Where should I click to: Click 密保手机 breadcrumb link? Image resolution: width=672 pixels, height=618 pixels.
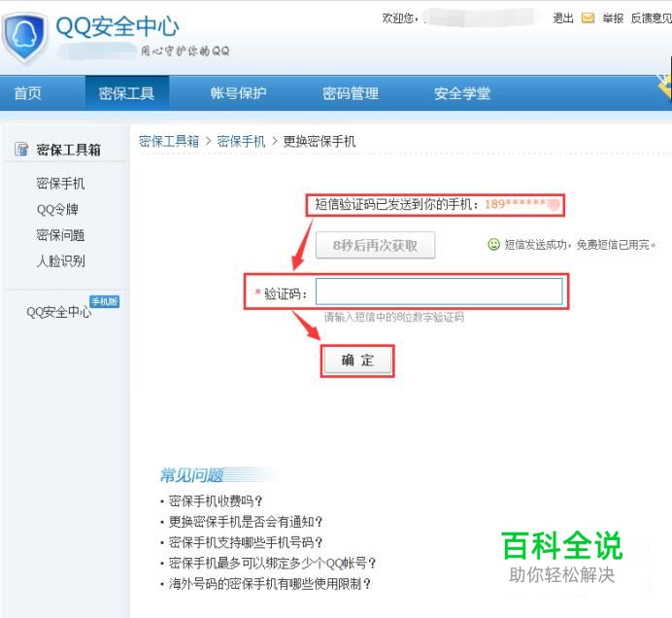[241, 141]
